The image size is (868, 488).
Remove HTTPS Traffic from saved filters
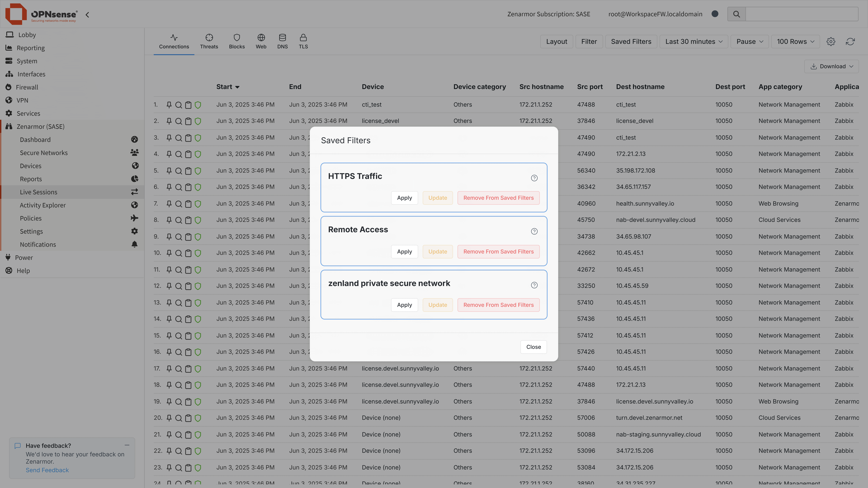498,198
